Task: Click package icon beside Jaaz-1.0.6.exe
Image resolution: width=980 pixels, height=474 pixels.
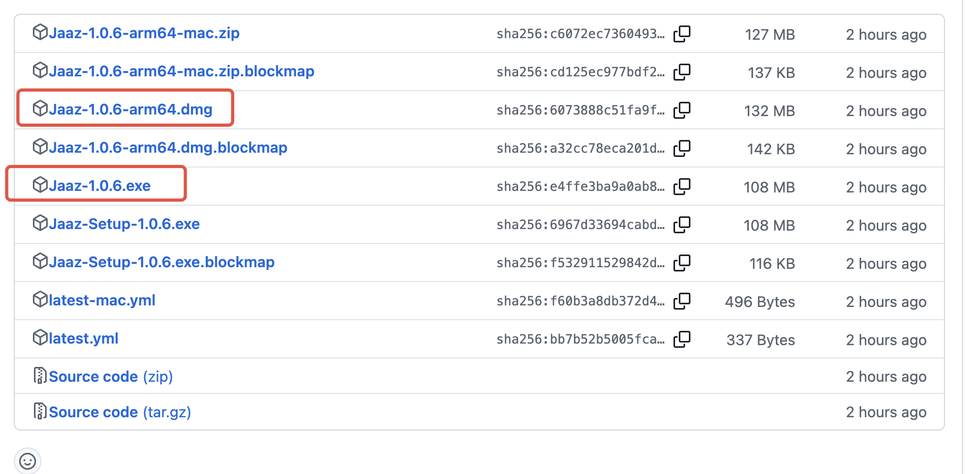Action: [40, 185]
